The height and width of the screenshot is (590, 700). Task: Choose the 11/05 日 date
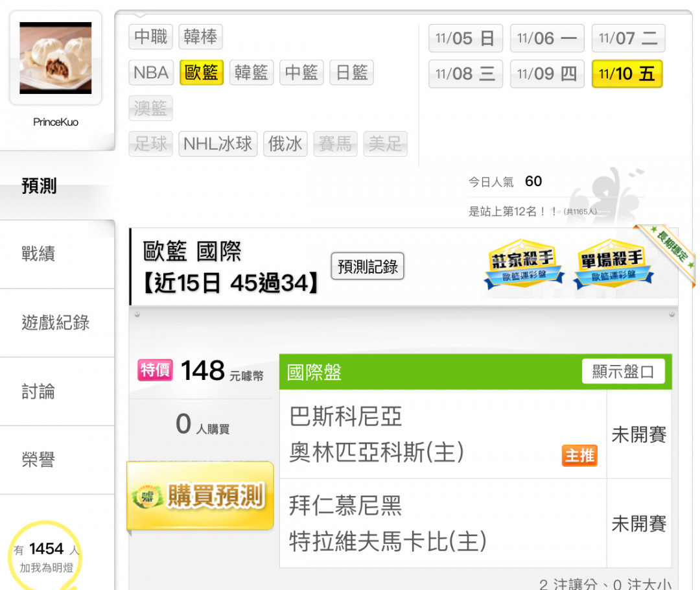(465, 38)
